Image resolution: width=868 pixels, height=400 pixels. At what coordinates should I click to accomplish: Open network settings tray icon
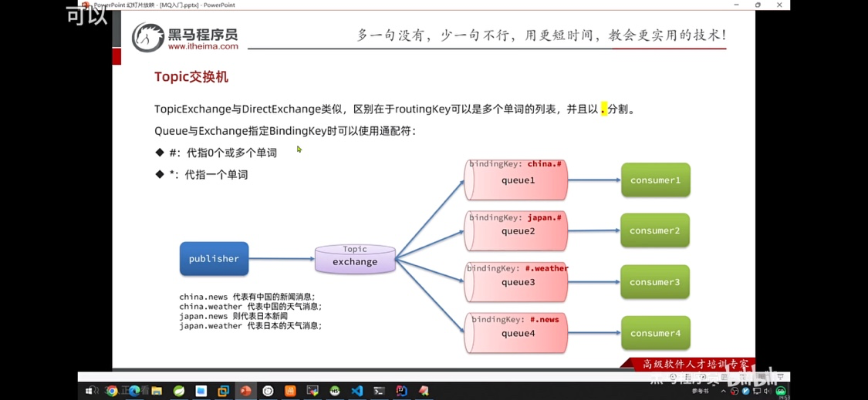point(757,392)
